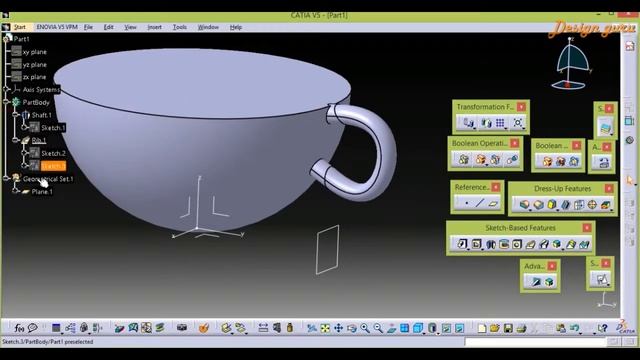Select the Slot tool icon
This screenshot has height=360, width=640.
pos(543,244)
